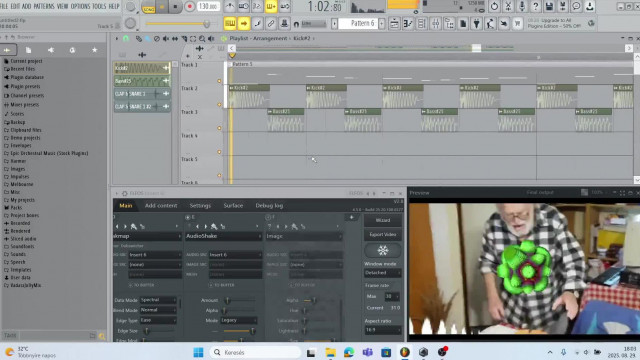640x360 pixels.
Task: Select CLAP & SNARE 3 in picker
Action: [x=142, y=94]
